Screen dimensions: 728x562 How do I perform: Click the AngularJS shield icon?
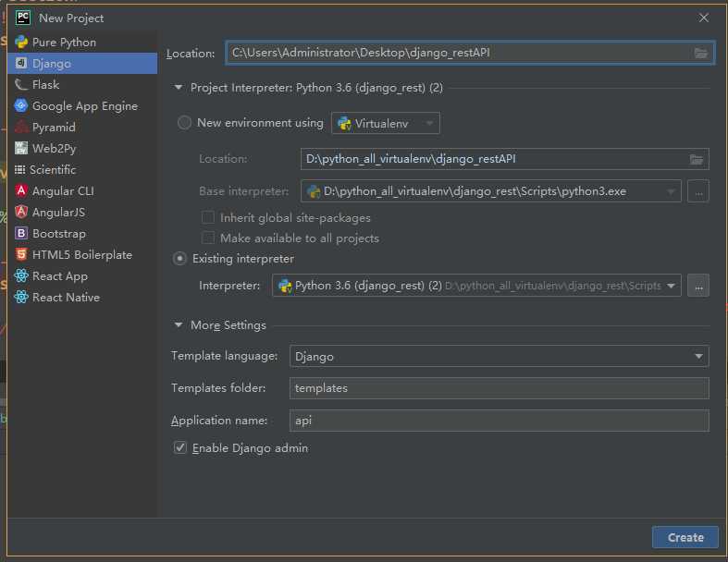(21, 212)
